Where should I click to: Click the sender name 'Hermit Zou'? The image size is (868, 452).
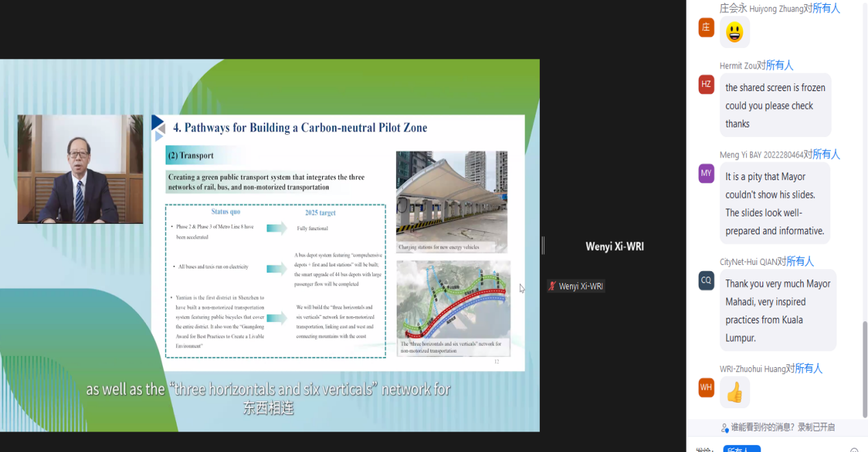click(x=738, y=66)
